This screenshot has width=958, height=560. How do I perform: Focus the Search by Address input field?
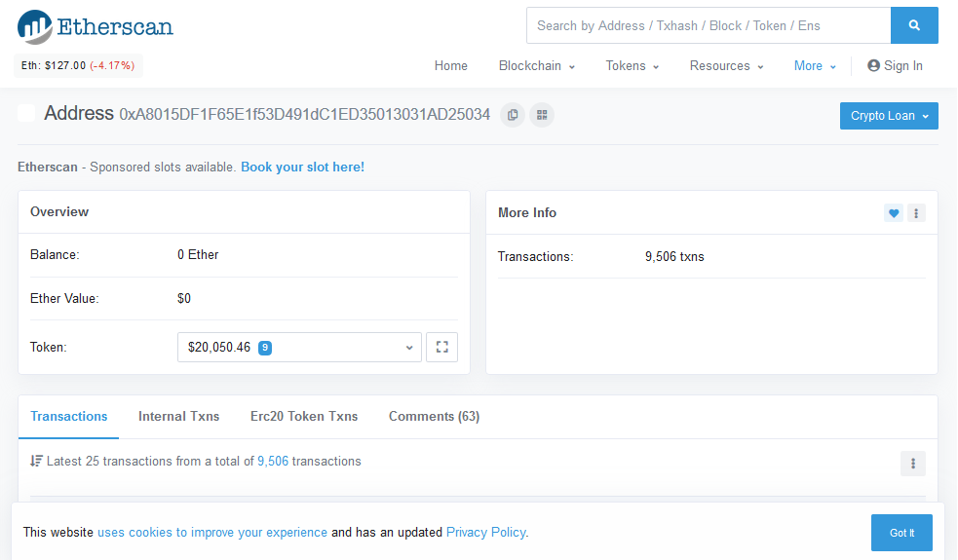(x=709, y=25)
